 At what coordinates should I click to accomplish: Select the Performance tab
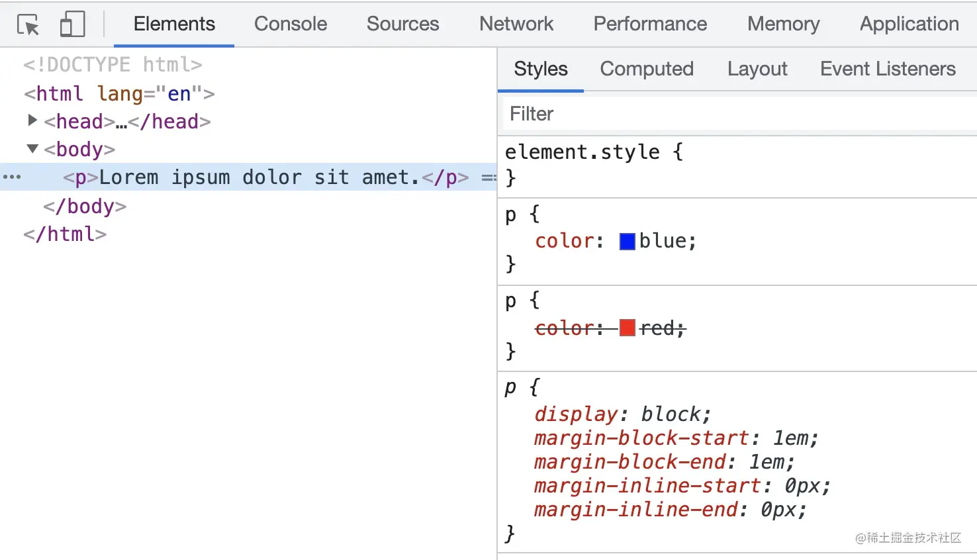[650, 24]
